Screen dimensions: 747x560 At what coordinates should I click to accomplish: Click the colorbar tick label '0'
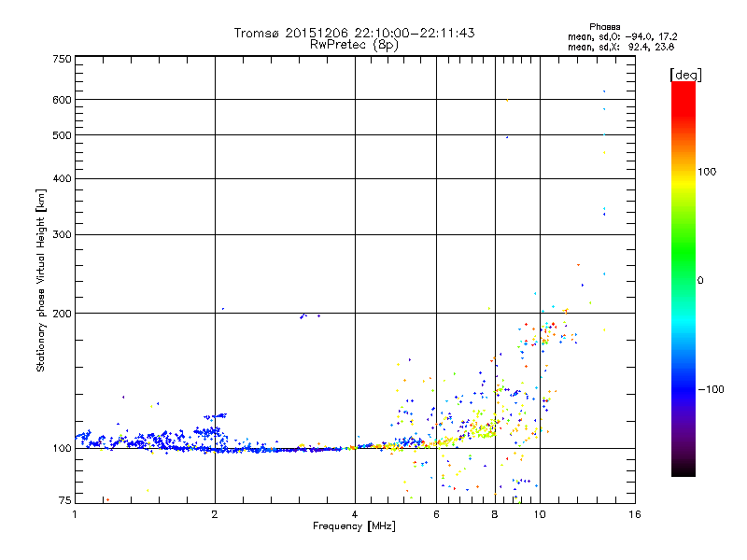coord(700,281)
